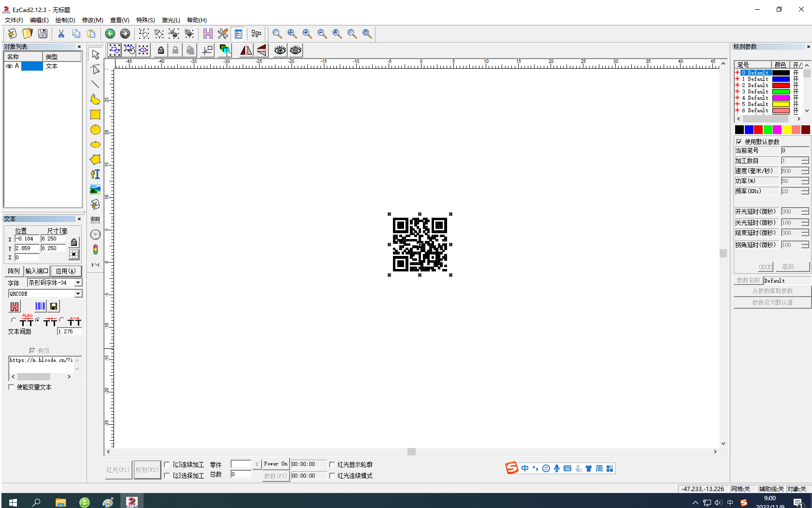Open the 绘制(D) menu
Viewport: 812px width, 508px height.
click(65, 20)
